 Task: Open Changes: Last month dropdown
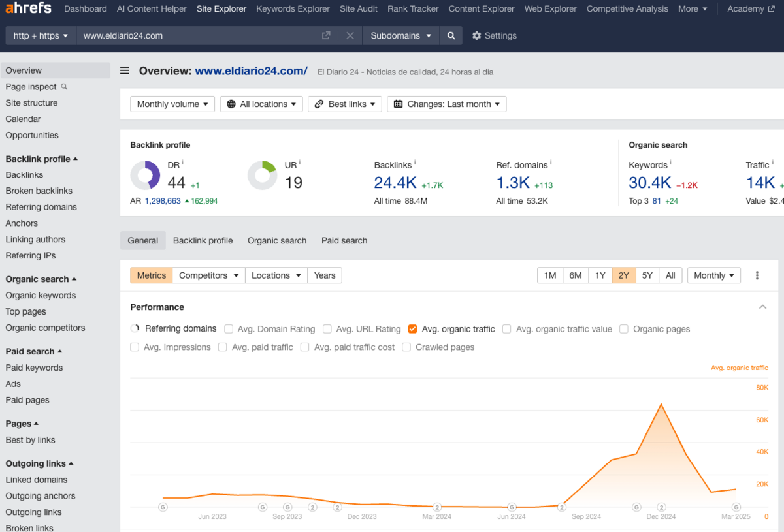pyautogui.click(x=446, y=104)
